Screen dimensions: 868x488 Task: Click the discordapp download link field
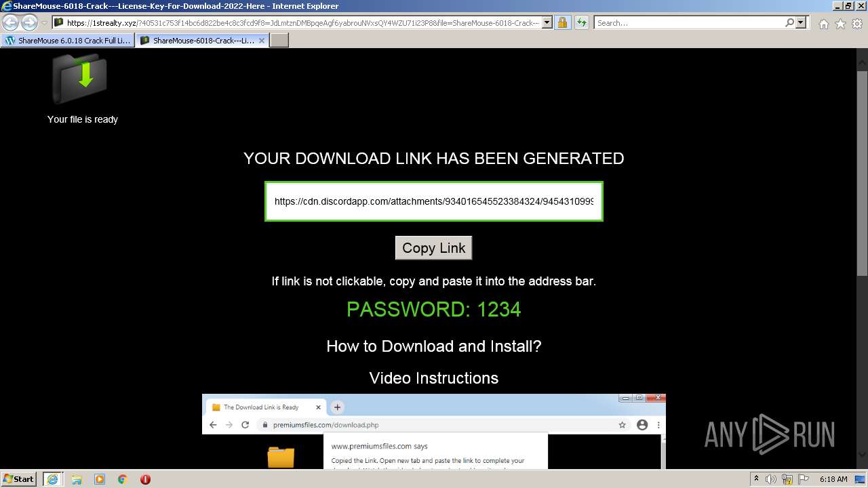tap(434, 201)
